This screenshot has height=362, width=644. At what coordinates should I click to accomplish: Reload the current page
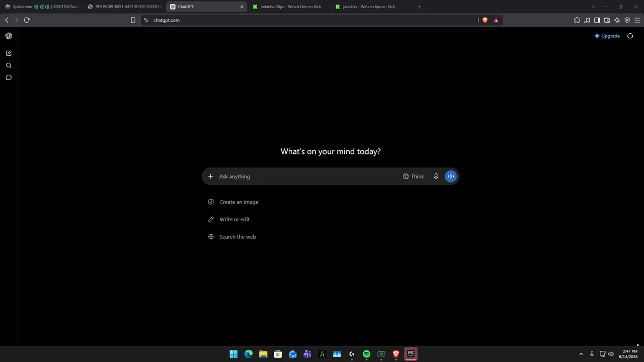(x=27, y=20)
